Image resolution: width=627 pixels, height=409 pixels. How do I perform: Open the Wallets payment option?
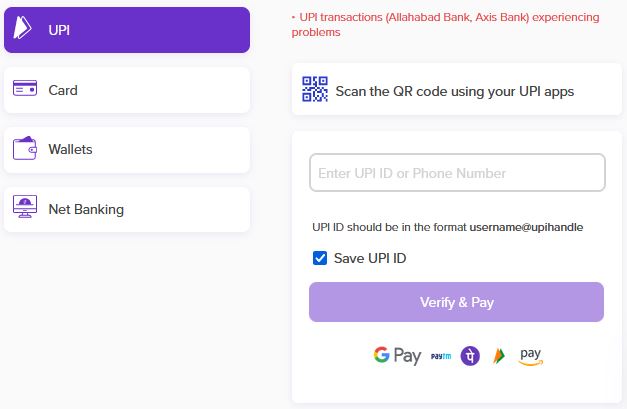click(x=127, y=150)
